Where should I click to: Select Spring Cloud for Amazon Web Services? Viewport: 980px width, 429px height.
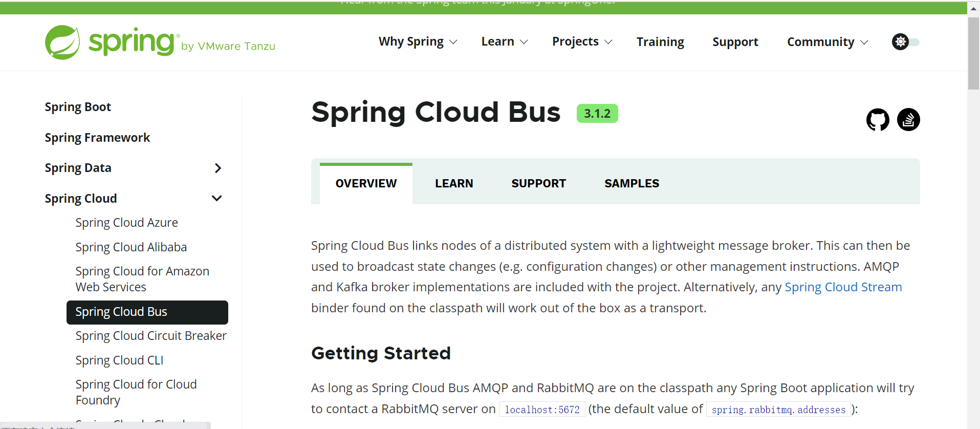(x=142, y=279)
